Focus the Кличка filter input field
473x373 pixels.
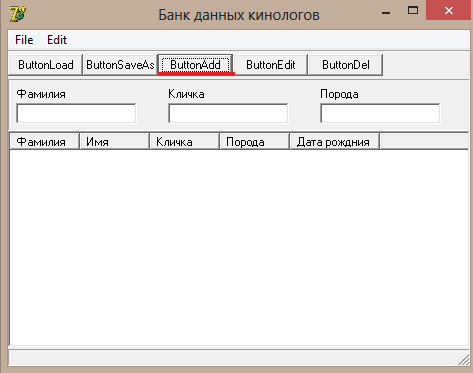coord(228,113)
